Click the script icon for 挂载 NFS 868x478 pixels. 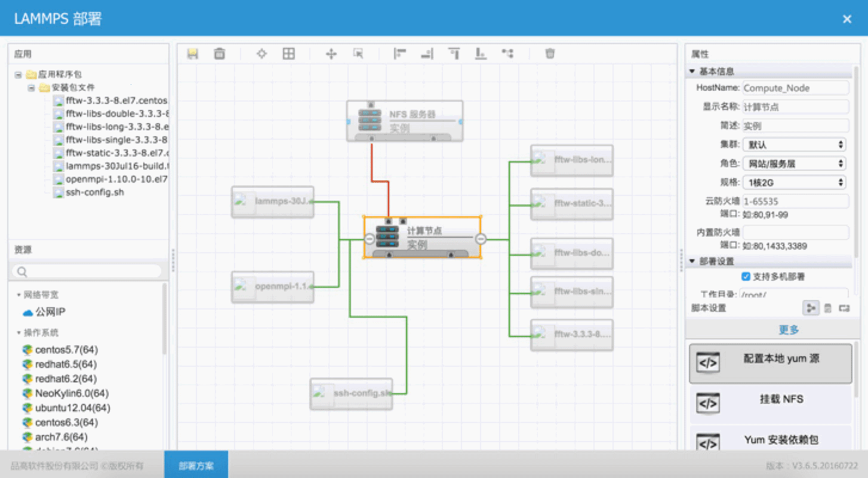[x=708, y=403]
